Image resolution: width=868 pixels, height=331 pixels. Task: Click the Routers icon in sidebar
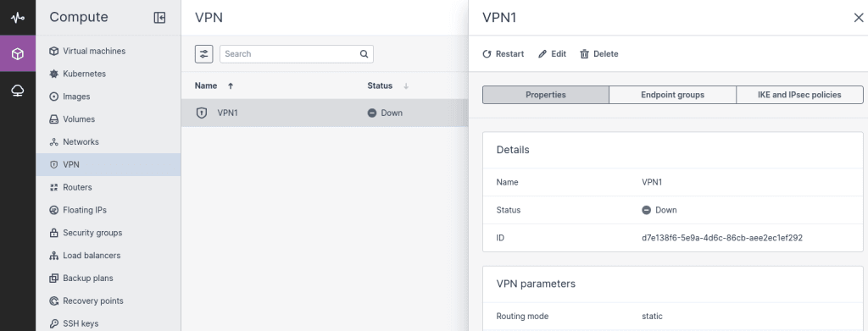(53, 187)
